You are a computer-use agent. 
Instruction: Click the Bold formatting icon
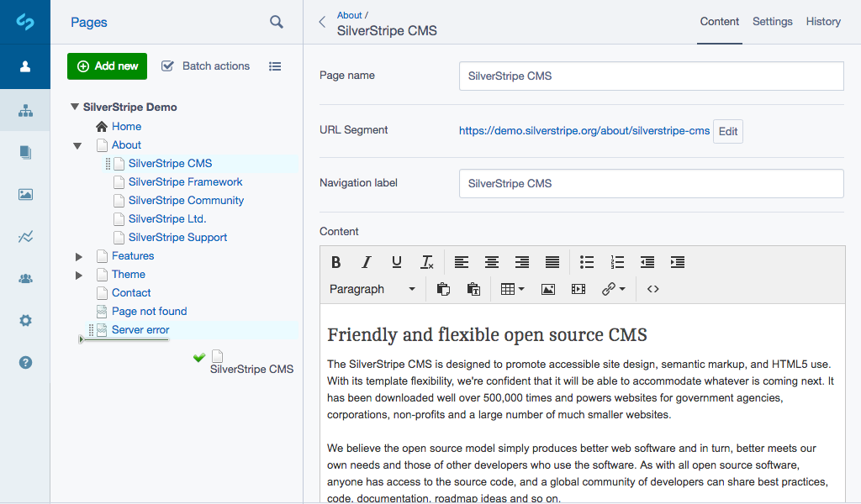tap(336, 262)
